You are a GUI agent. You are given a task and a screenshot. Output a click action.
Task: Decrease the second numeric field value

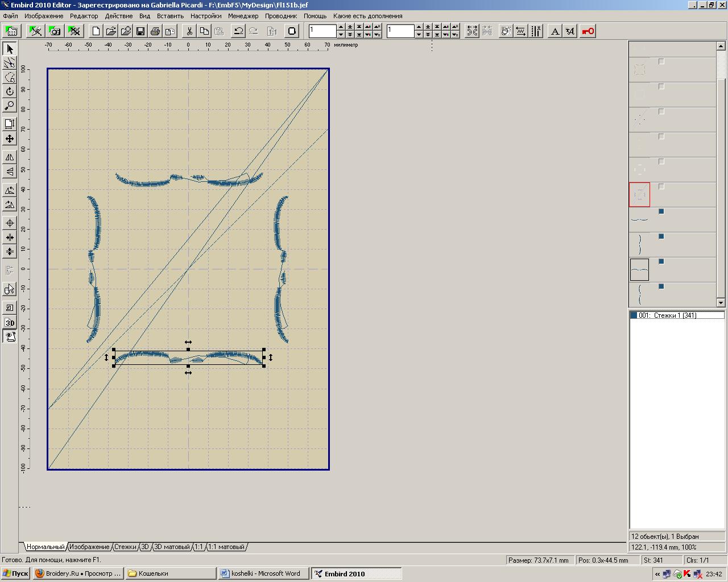click(x=419, y=35)
